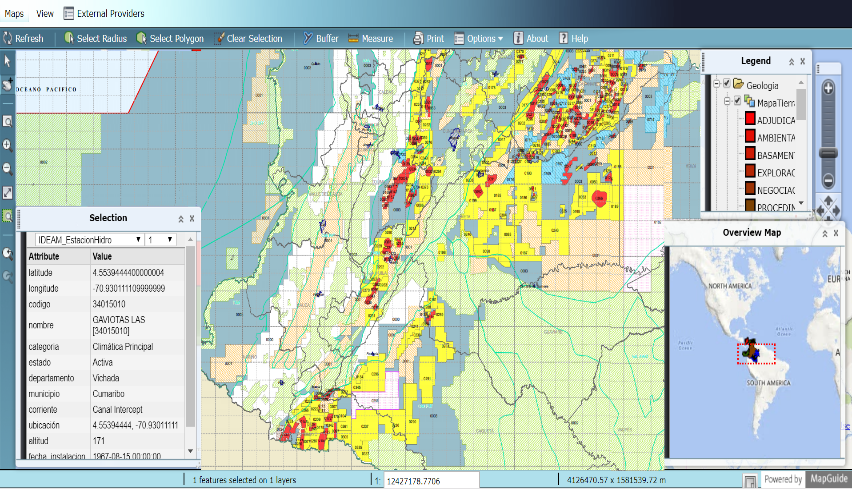Open the View menu
The image size is (852, 489).
coord(45,14)
